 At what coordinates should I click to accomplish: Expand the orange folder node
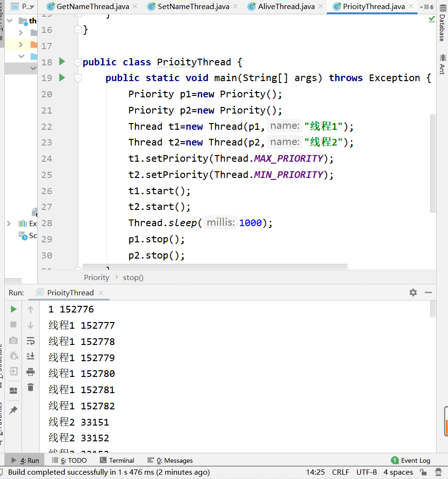(x=21, y=44)
